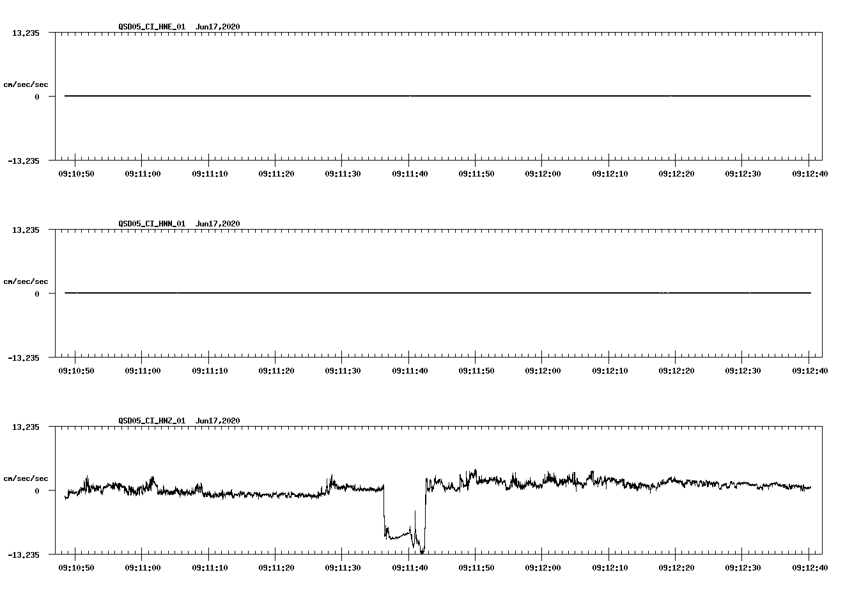This screenshot has height=591, width=868.
Task: Click the -13.235 lower limit on HNE chart
Action: click(24, 161)
